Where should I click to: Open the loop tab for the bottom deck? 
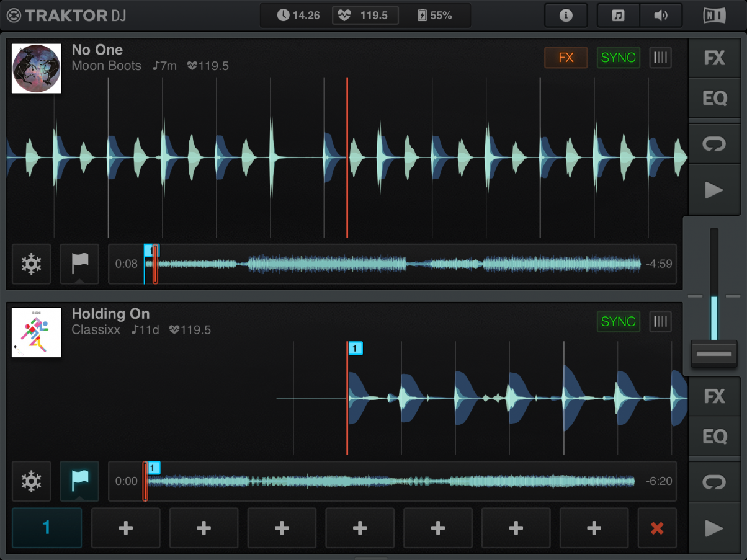(x=715, y=482)
